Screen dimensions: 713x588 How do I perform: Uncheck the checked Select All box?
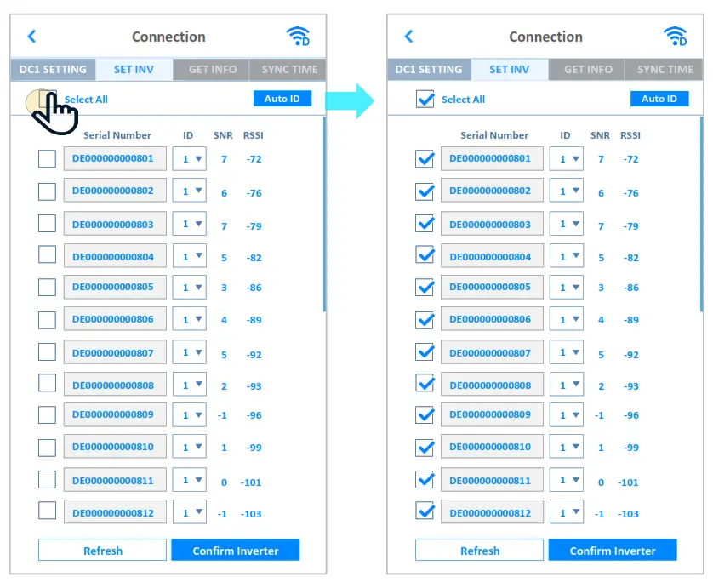coord(425,100)
